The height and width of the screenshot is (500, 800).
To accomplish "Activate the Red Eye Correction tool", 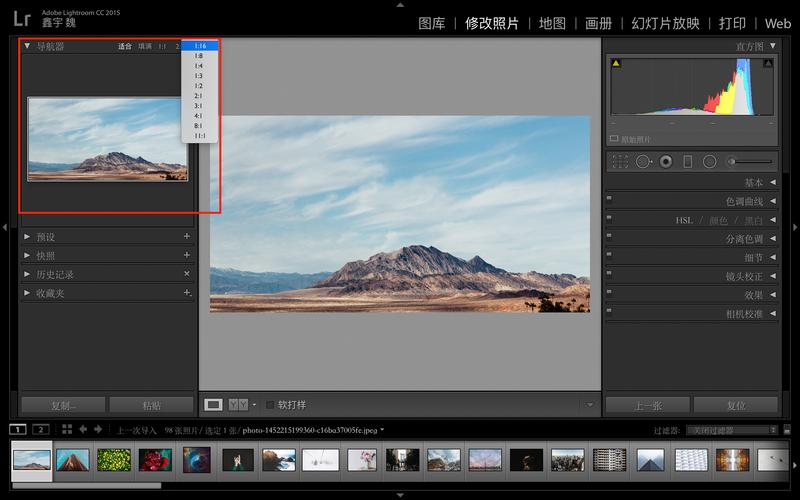I will pos(666,161).
